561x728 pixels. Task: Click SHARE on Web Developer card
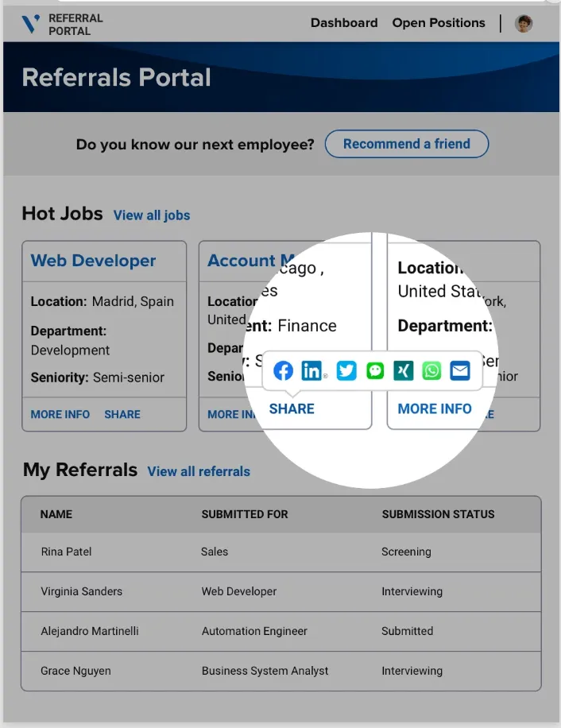click(x=122, y=414)
